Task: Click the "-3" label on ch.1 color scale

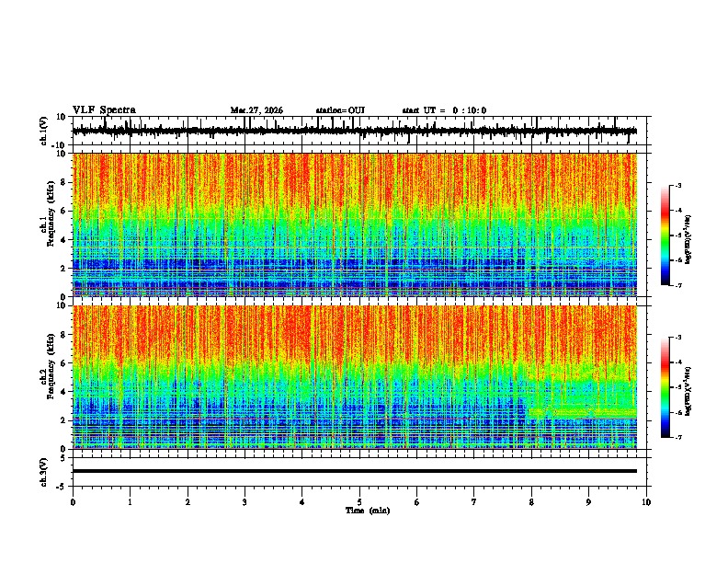Action: [677, 185]
